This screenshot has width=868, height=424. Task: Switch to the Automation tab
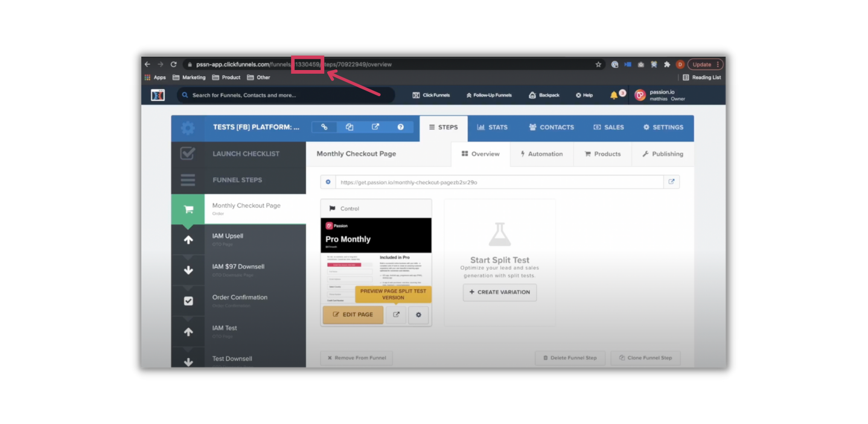[541, 154]
